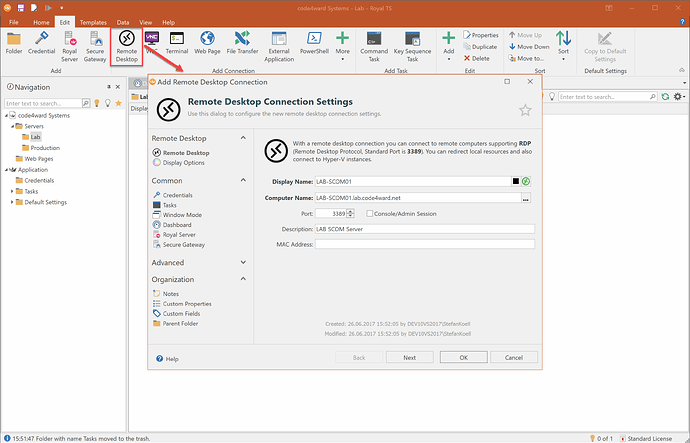Collapse the Common section in dialog
Image resolution: width=690 pixels, height=443 pixels.
tap(243, 181)
